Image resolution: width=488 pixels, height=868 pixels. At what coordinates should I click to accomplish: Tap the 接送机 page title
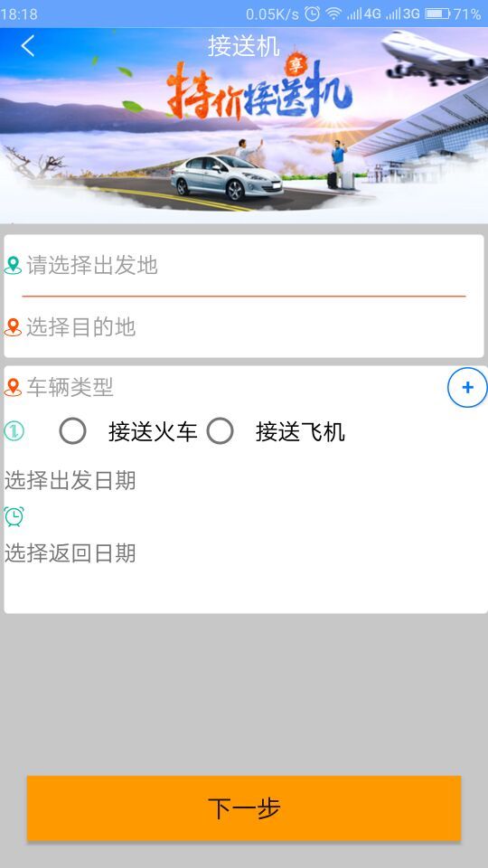[244, 46]
